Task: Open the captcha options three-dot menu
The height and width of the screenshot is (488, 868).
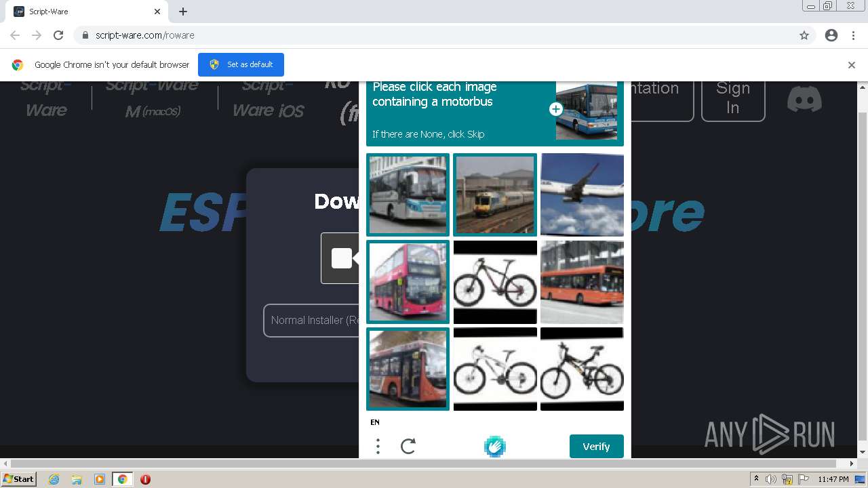Action: click(x=378, y=446)
